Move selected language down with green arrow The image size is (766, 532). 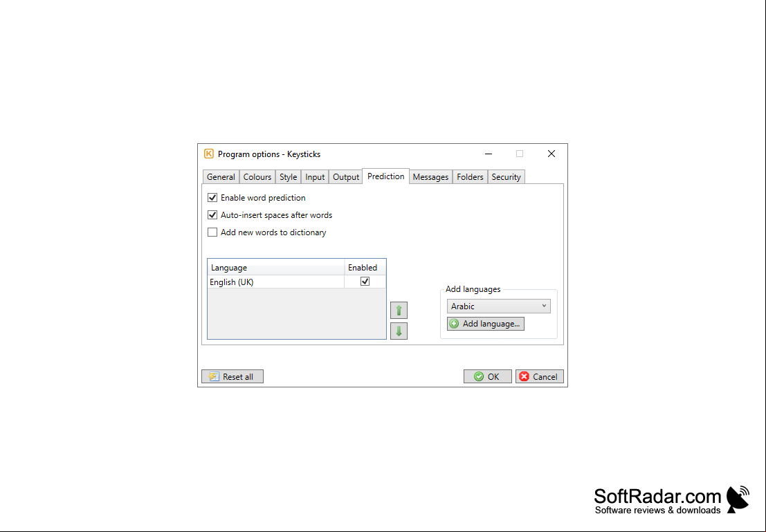point(399,331)
